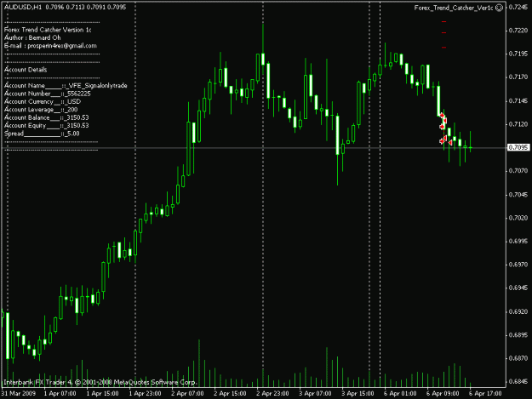Click the 2 Apr 15:00 time axis label

coord(230,394)
